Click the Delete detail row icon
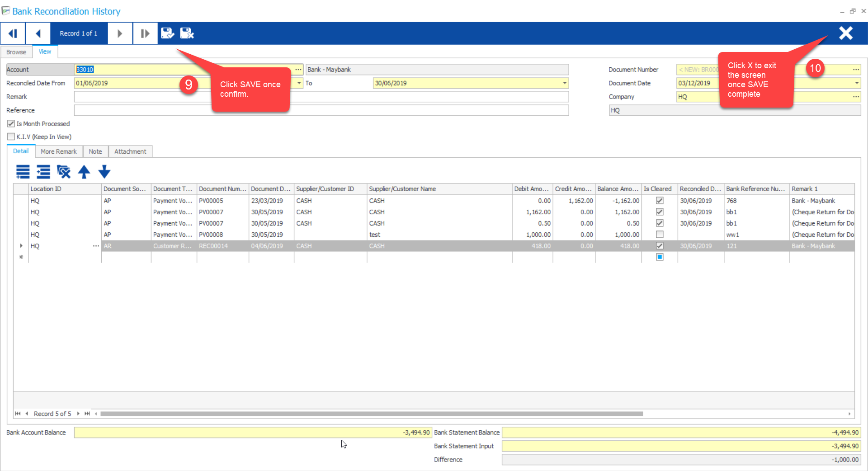The width and height of the screenshot is (868, 471). [64, 172]
